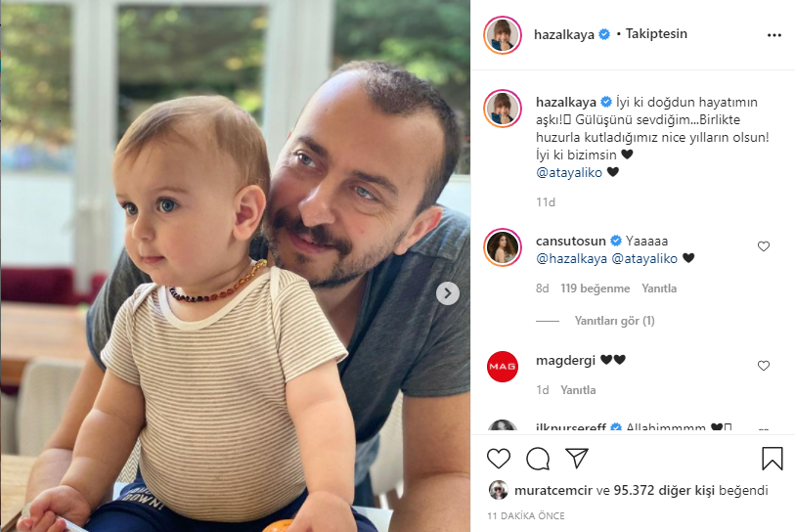Open the three-dot options menu
Image resolution: width=795 pixels, height=532 pixels.
[773, 35]
